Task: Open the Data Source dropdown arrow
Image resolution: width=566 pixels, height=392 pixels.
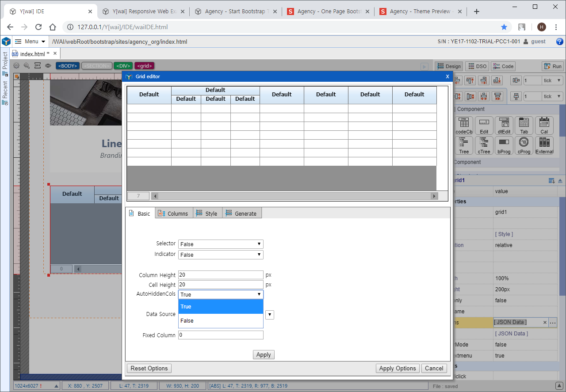Action: [x=270, y=315]
